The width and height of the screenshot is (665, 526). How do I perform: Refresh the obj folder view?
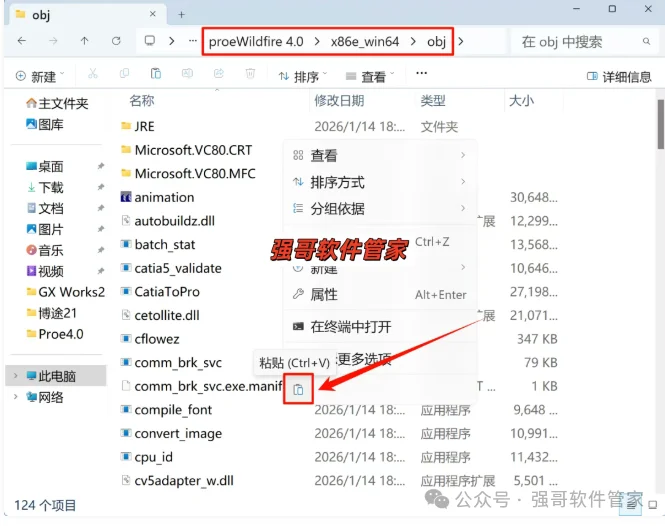[116, 41]
